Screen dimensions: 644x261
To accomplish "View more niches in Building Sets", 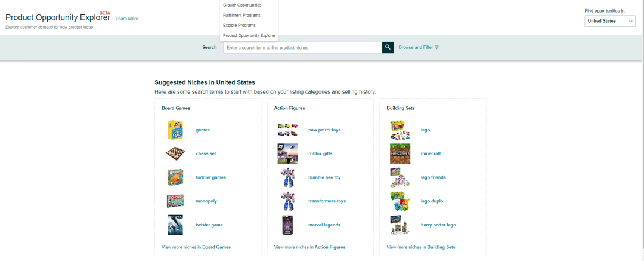I will pos(421,247).
